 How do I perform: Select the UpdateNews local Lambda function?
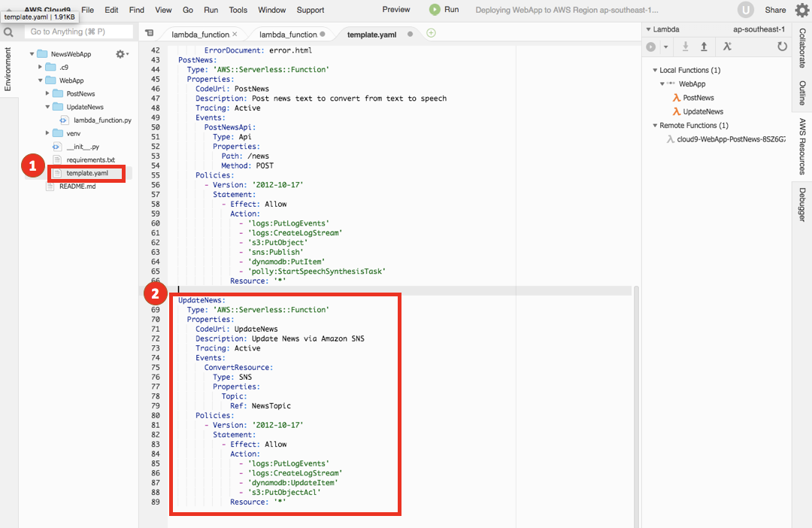click(x=703, y=111)
